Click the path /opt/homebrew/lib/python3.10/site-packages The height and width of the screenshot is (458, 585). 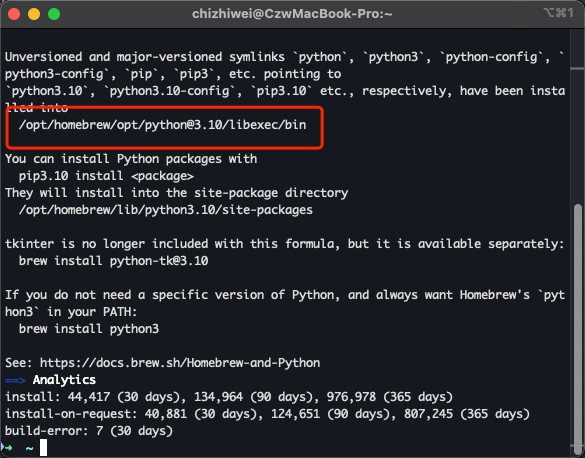[x=166, y=210]
